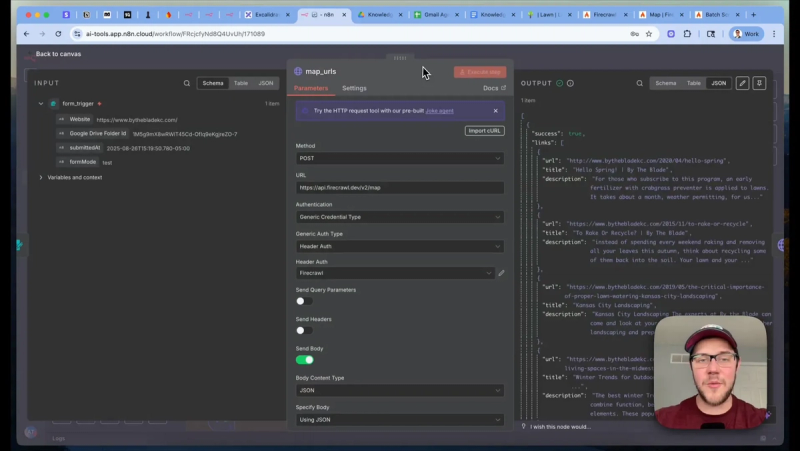Show output as Table view
Viewport: 800px width, 451px height.
point(693,83)
